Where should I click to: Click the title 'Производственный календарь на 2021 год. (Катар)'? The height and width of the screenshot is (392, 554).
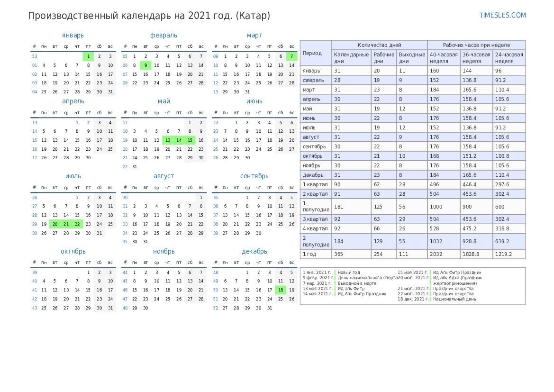pyautogui.click(x=149, y=16)
